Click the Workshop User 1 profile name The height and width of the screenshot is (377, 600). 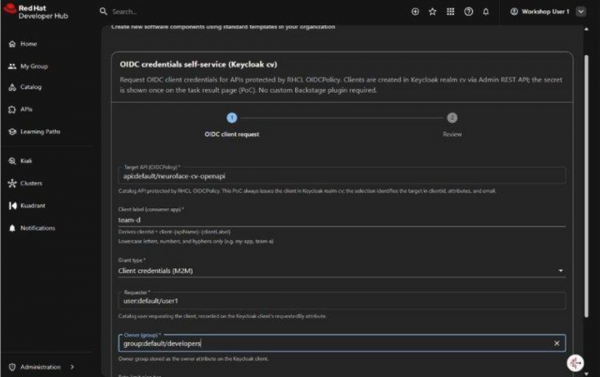[x=545, y=11]
